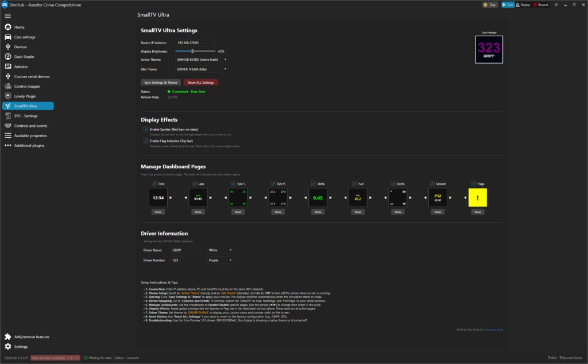The image size is (588, 364).
Task: Uncheck the Tyre T. page checkbox
Action: tap(233, 184)
